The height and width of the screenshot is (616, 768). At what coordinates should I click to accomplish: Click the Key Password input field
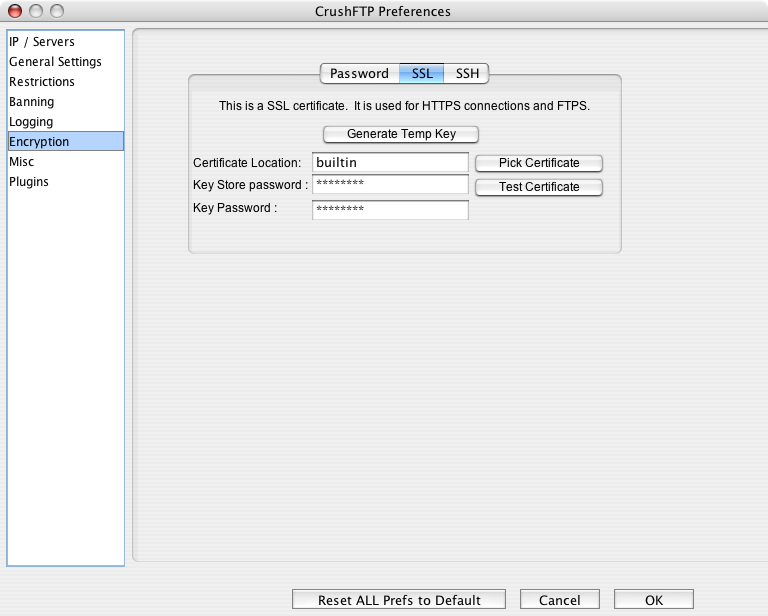(x=390, y=210)
